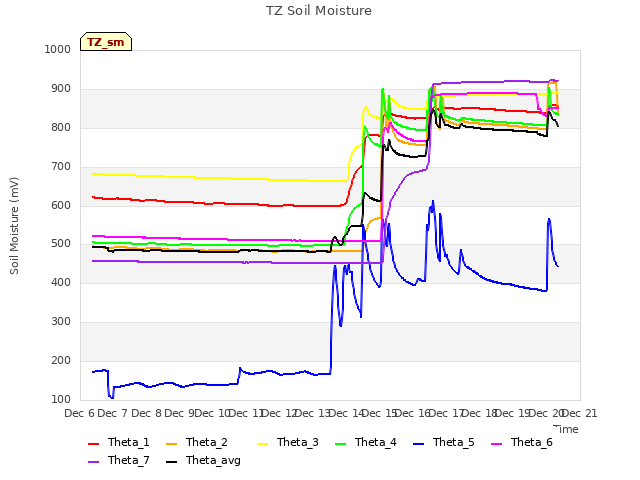Click the 100 y-axis tick label

pos(61,399)
